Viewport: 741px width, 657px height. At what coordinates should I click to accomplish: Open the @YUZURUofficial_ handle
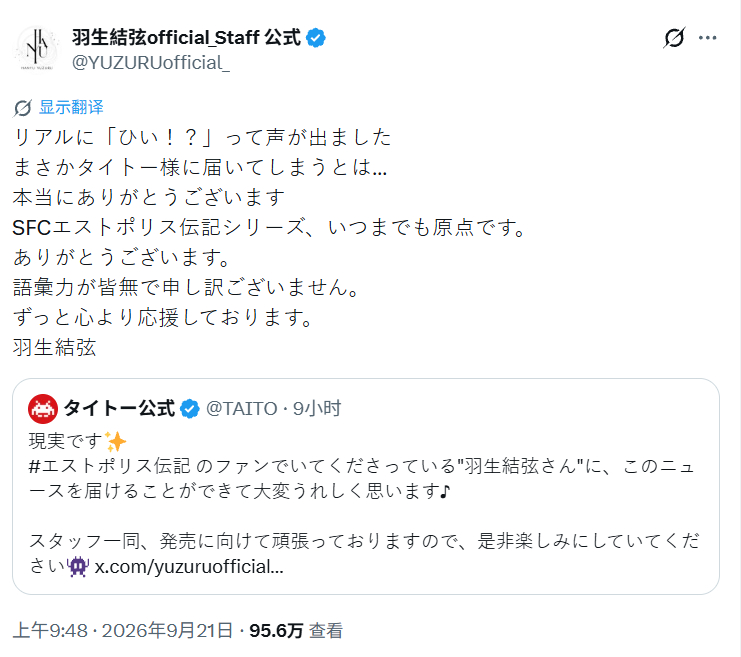pos(151,62)
